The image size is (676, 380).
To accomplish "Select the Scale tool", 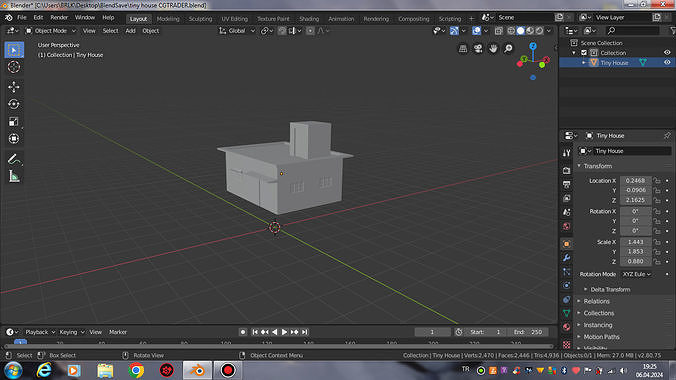I will point(14,122).
